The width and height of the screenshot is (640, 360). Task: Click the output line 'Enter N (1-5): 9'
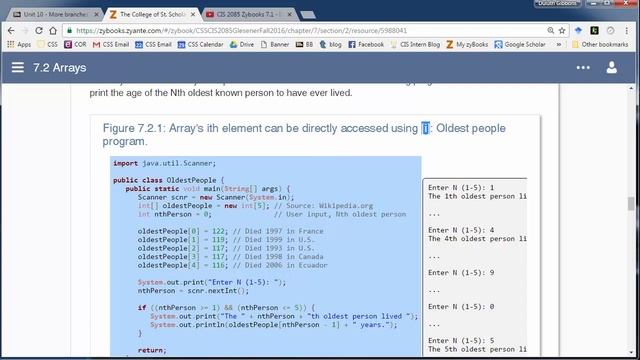coord(461,273)
